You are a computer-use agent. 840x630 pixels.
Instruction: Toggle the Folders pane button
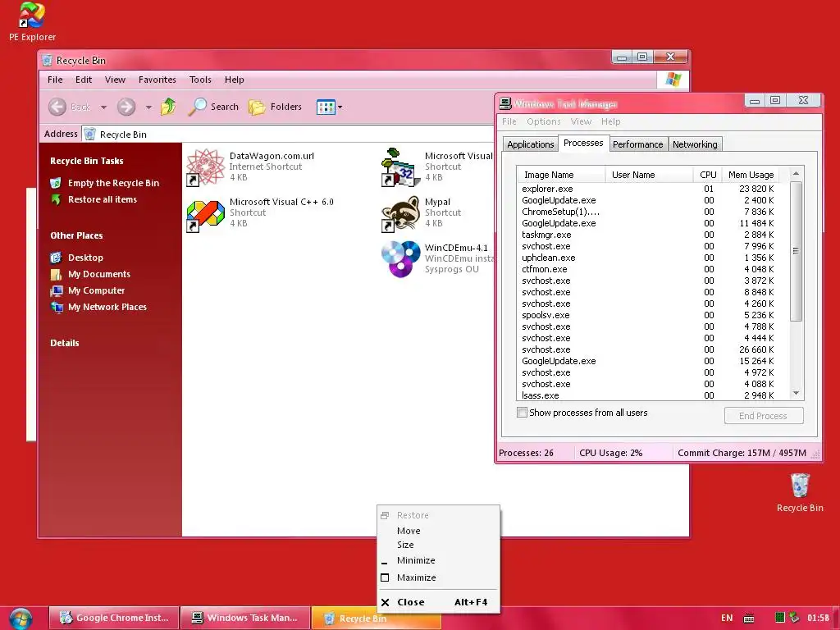[276, 107]
